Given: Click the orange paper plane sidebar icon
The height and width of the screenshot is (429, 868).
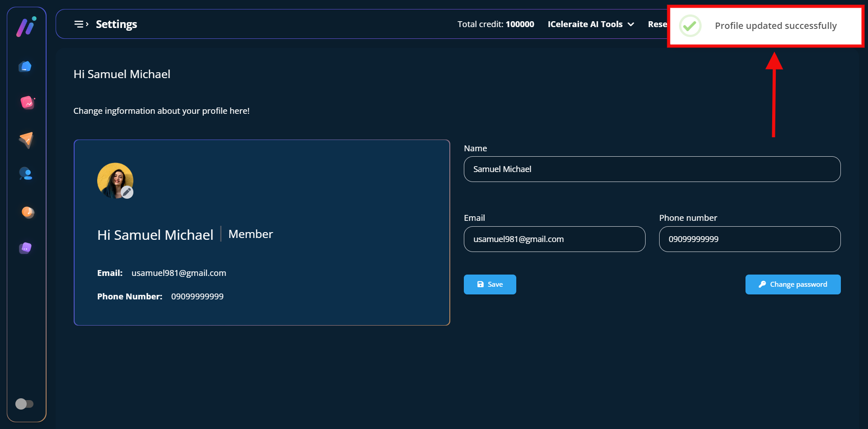Looking at the screenshot, I should pos(26,140).
